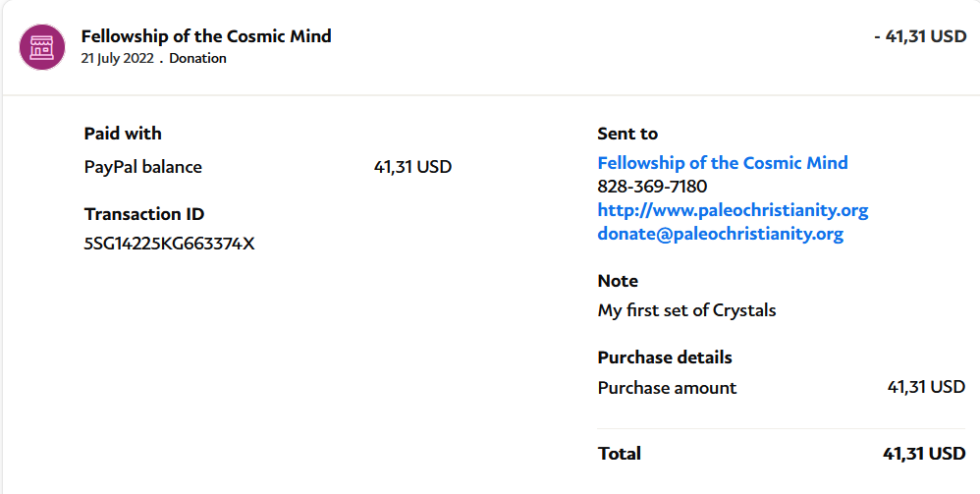Click the Sent to heading
980x494 pixels.
tap(627, 134)
